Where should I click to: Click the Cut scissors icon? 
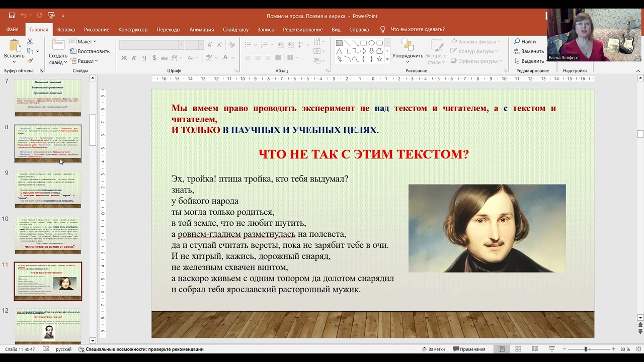click(30, 42)
